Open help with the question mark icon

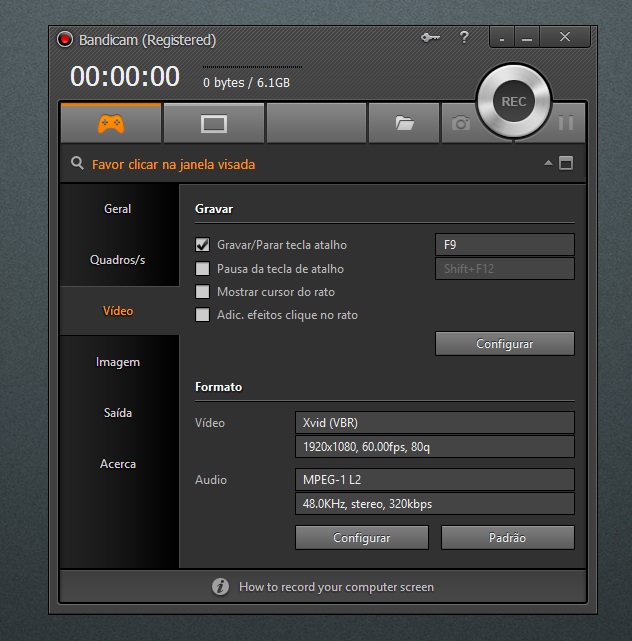tap(464, 38)
